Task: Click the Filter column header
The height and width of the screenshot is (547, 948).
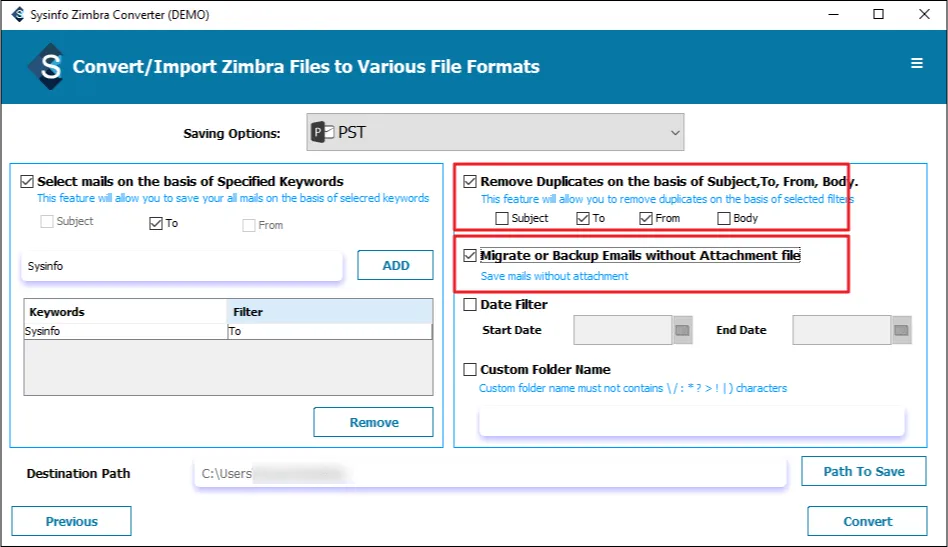Action: tap(330, 312)
